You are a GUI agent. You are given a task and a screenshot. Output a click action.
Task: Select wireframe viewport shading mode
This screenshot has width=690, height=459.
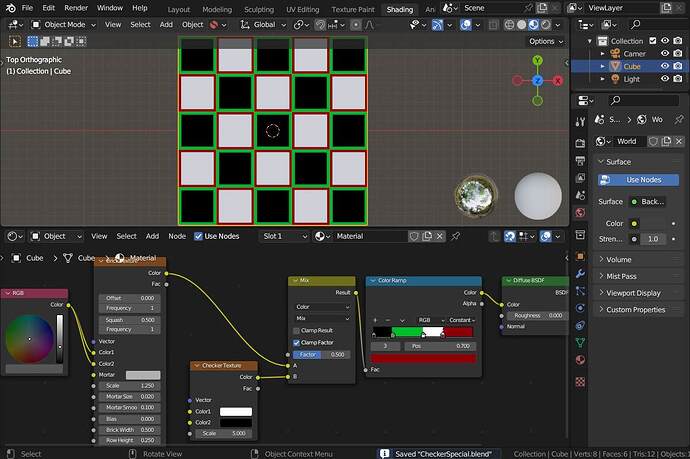[x=509, y=25]
